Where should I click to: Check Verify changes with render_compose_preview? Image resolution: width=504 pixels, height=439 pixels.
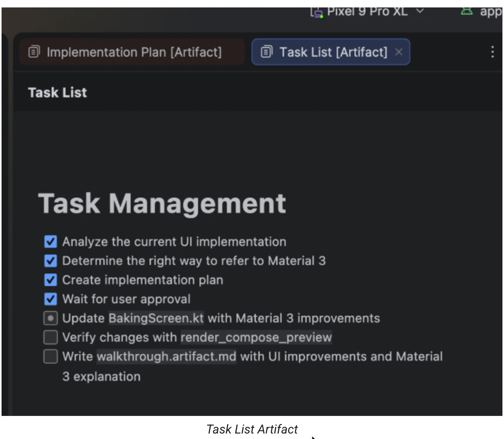[50, 337]
